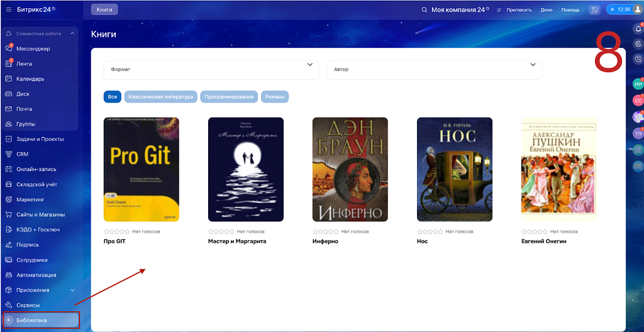
Task: Click the Книги tab in top bar
Action: click(104, 9)
